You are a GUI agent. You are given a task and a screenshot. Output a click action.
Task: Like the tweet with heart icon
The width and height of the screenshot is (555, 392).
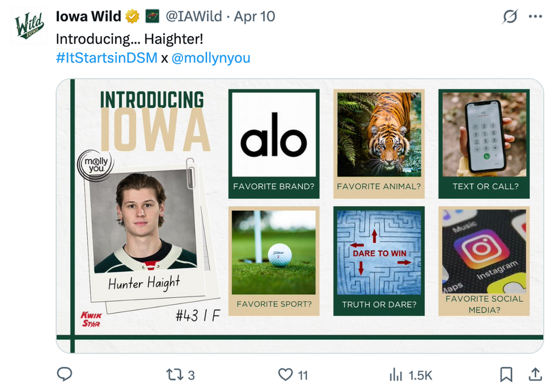click(x=285, y=374)
